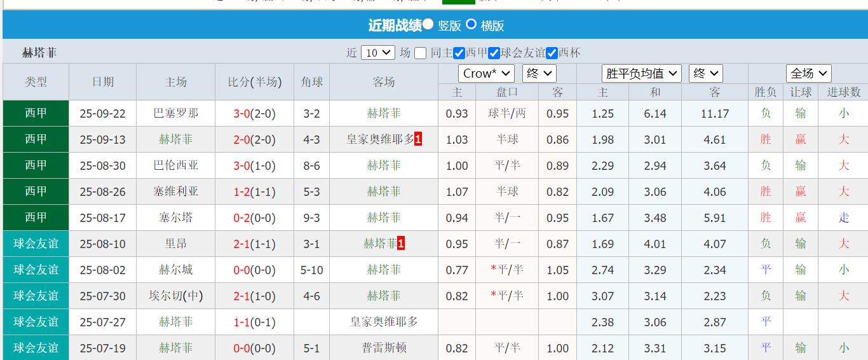Screen dimensions: 868x360
Task: Open the 塞维利亚 team link
Action: point(176,191)
